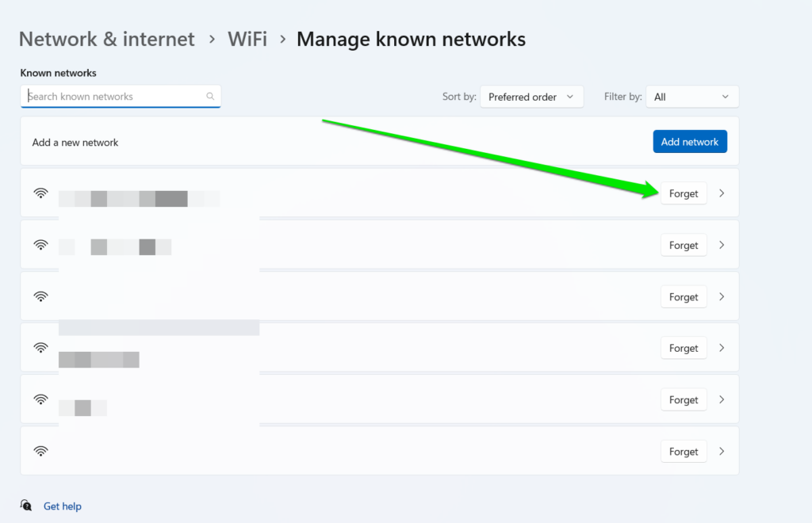This screenshot has height=523, width=812.
Task: Open the Sort by Preferred order dropdown
Action: click(531, 97)
